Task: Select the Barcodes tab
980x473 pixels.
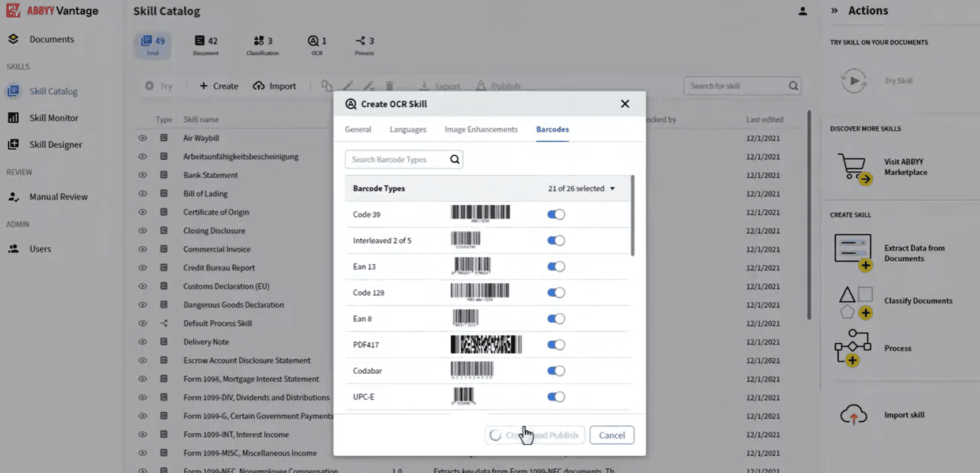Action: tap(552, 129)
